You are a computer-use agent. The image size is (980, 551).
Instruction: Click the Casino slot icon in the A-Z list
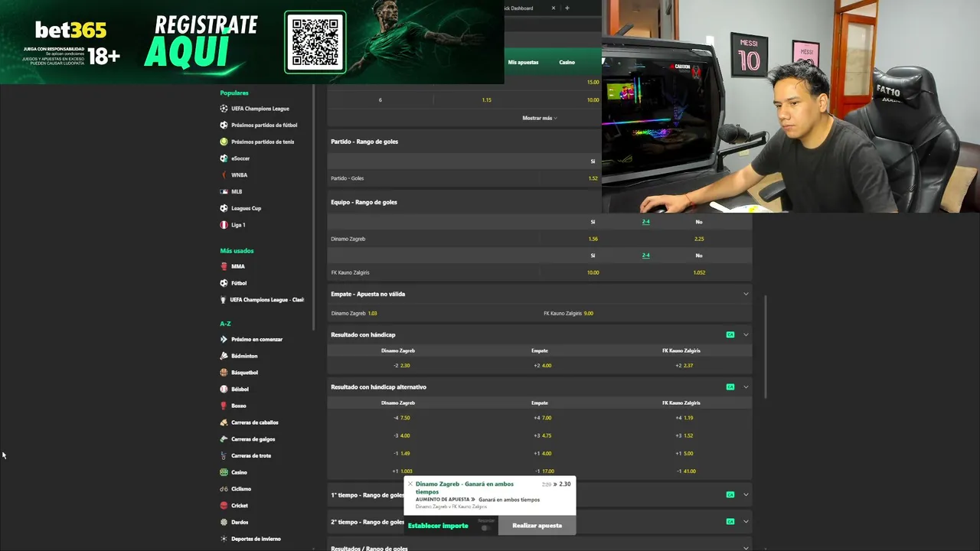coord(224,472)
